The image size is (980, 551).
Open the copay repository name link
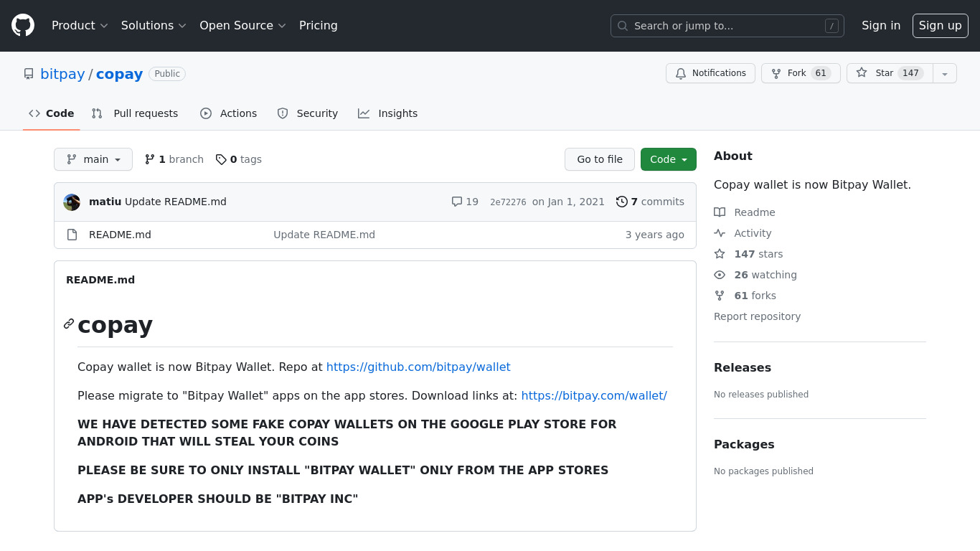tap(119, 74)
